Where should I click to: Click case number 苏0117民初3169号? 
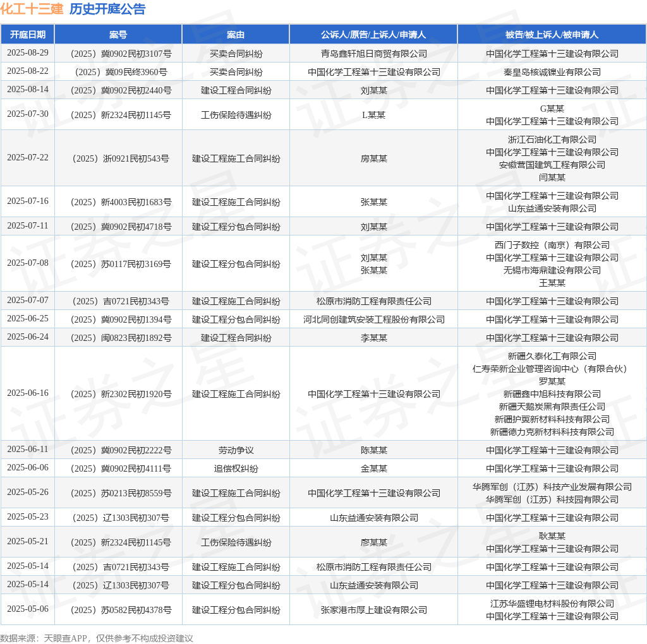(121, 264)
